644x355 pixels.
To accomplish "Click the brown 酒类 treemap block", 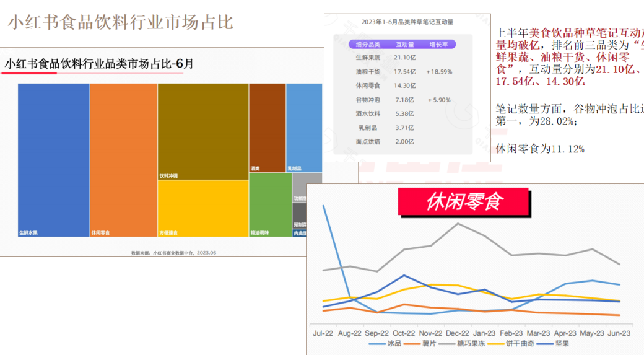I will click(268, 128).
